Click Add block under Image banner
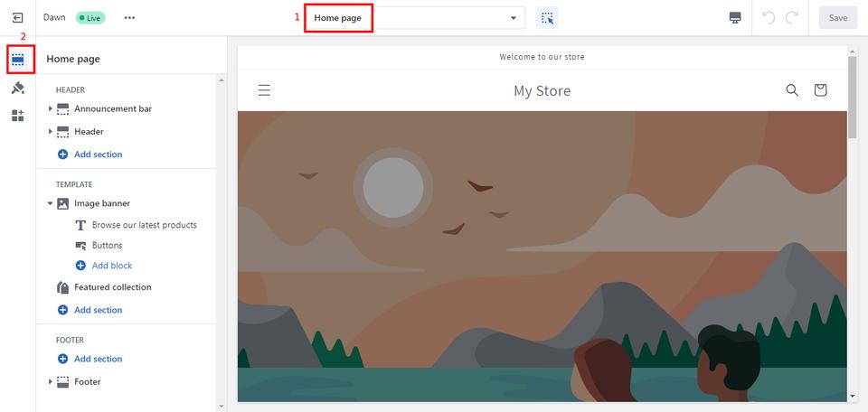The image size is (868, 412). tap(104, 266)
